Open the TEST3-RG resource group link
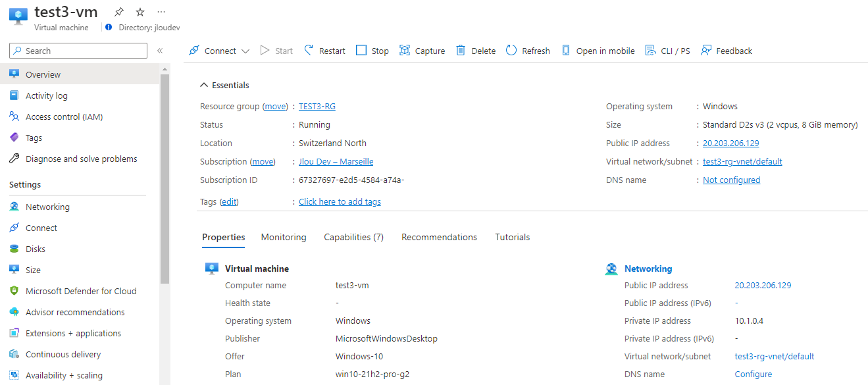The height and width of the screenshot is (385, 868). pyautogui.click(x=317, y=106)
